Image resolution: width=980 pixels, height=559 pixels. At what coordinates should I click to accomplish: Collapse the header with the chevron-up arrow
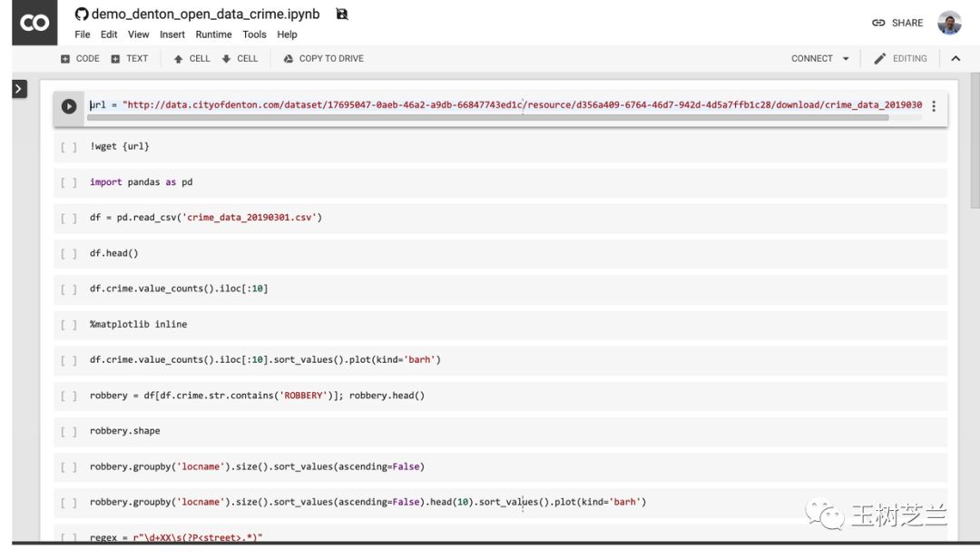point(955,58)
